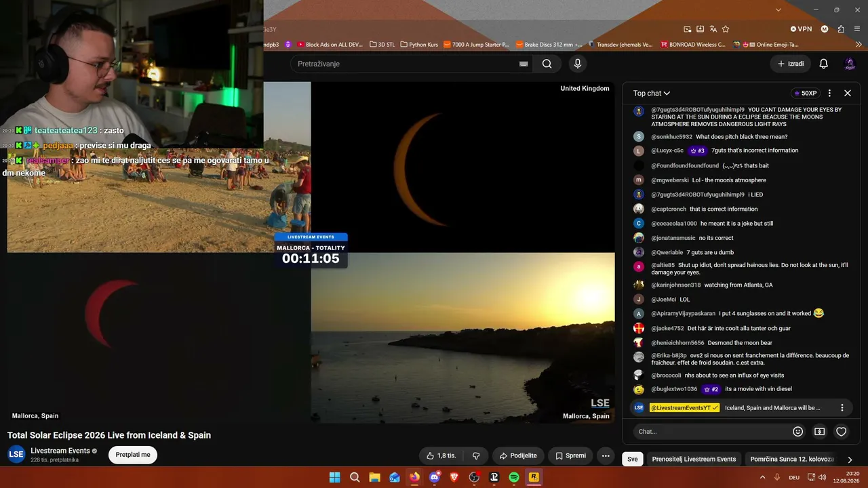Dislike the video thumbs-down button
868x488 pixels.
[476, 455]
